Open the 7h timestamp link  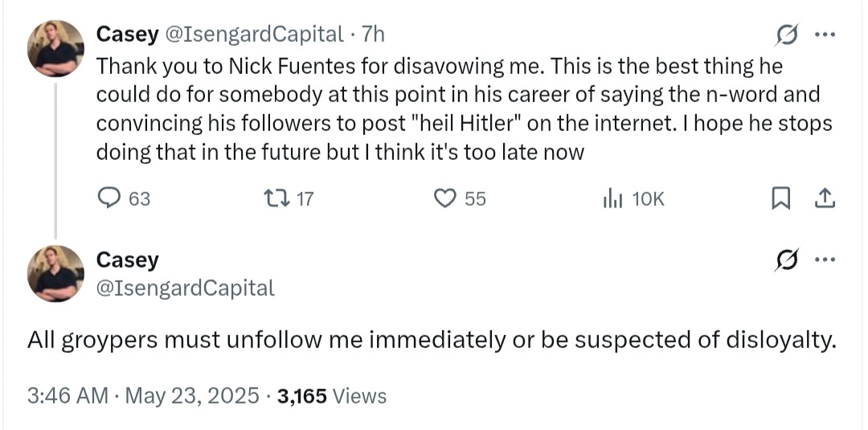pyautogui.click(x=373, y=35)
